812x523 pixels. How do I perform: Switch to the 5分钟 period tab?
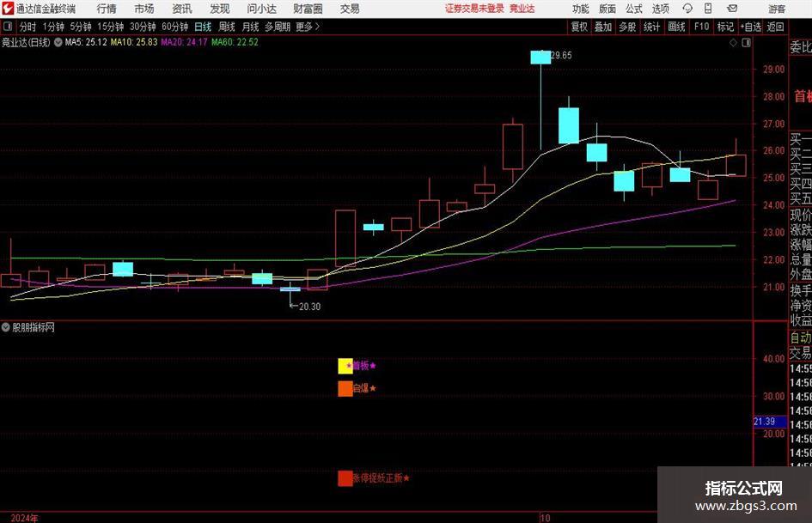81,27
